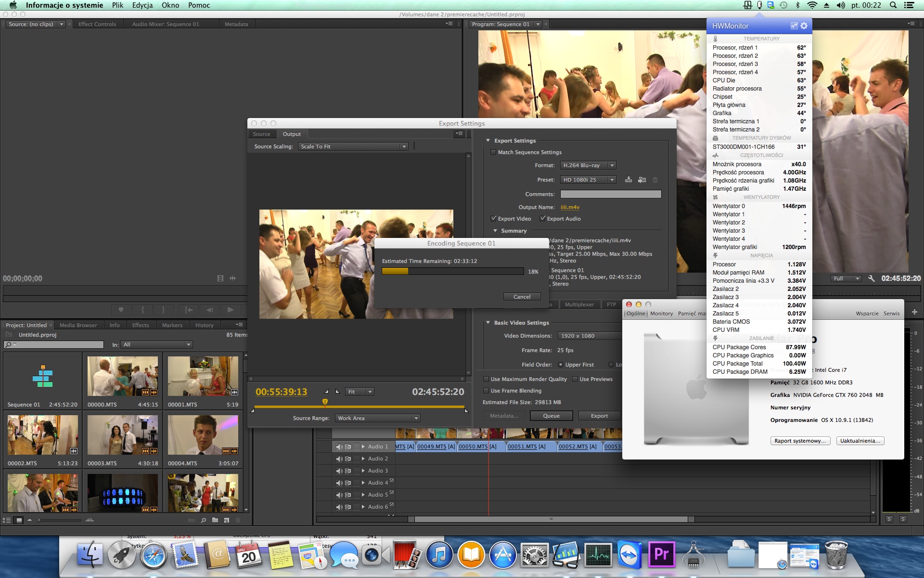Open the Effect Controls tab

pos(97,24)
